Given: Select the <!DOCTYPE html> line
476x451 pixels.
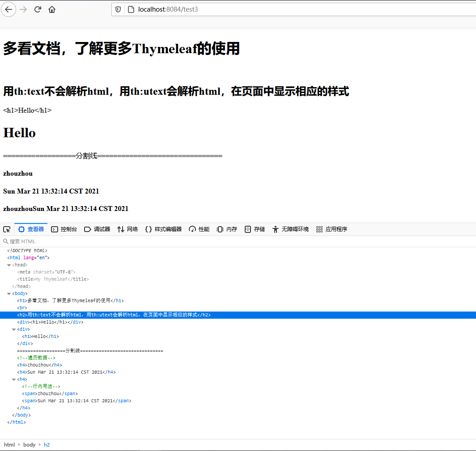Looking at the screenshot, I should 27,250.
